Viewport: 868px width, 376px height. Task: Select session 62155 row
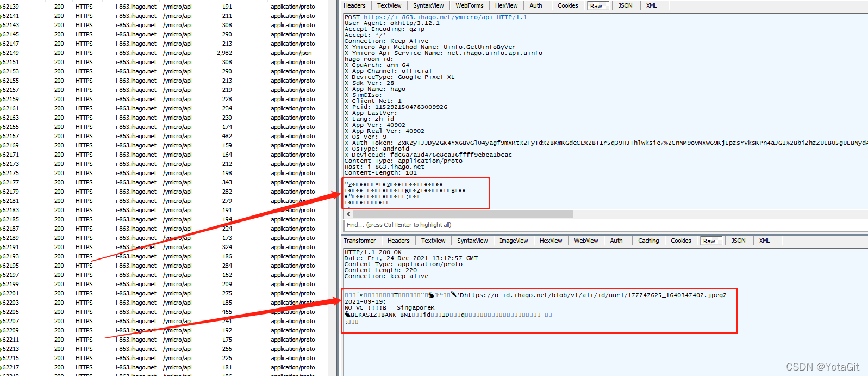click(x=163, y=81)
